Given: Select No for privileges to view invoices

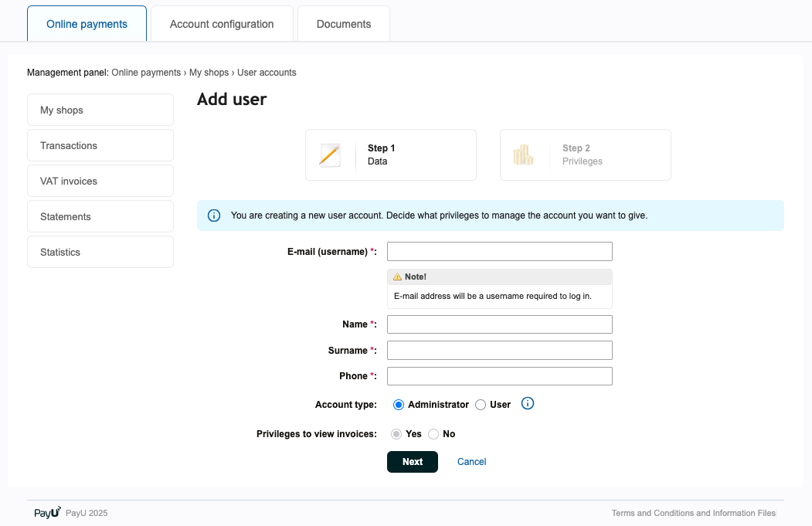Looking at the screenshot, I should click(433, 433).
